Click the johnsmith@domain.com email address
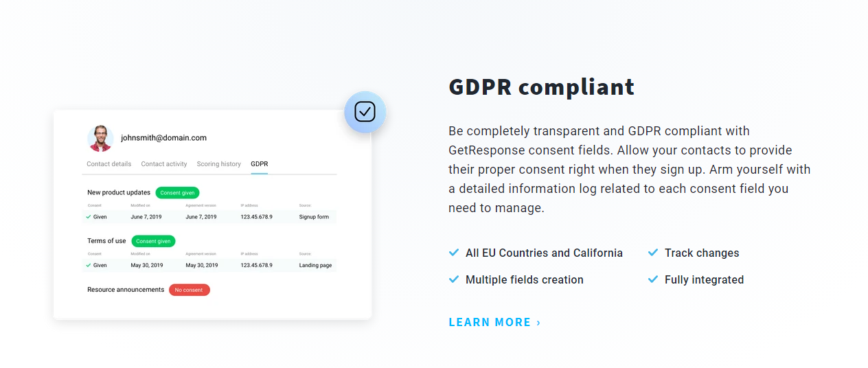The width and height of the screenshot is (868, 368). 163,138
